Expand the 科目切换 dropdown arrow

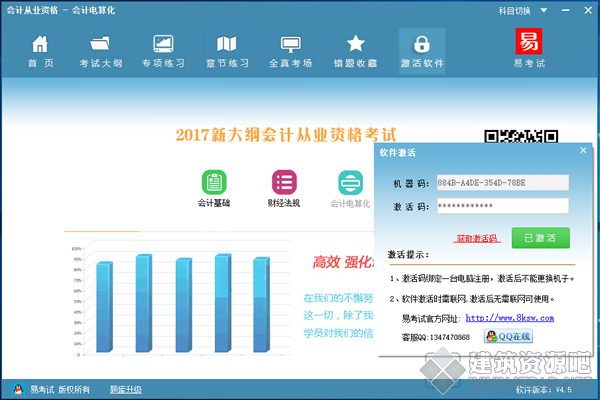point(543,10)
